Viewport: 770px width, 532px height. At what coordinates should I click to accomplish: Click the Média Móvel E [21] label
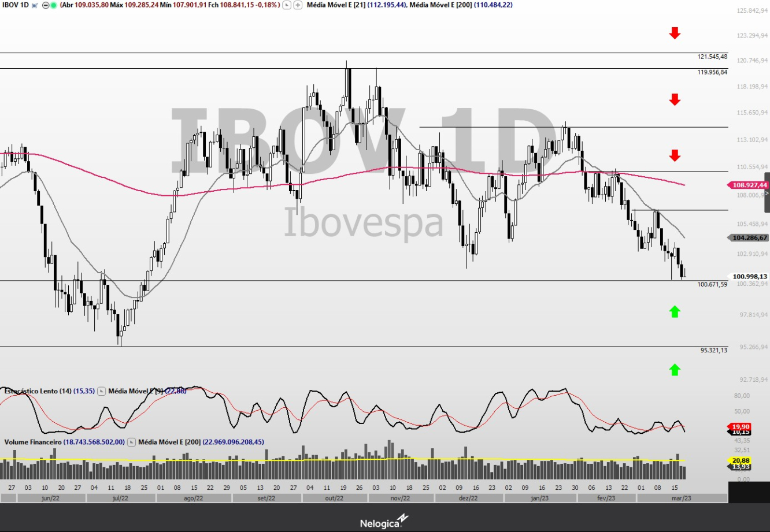[x=335, y=5]
